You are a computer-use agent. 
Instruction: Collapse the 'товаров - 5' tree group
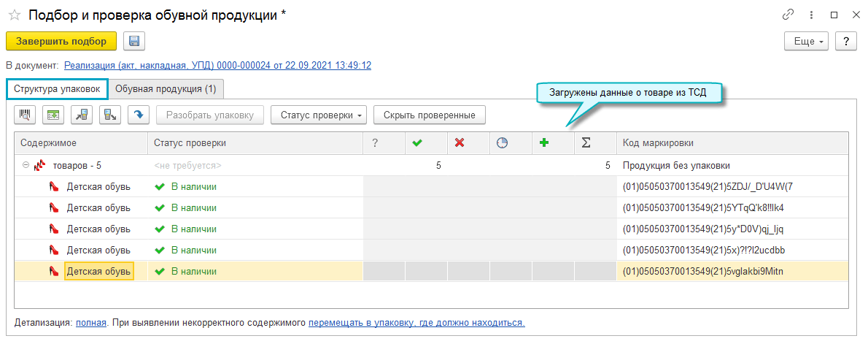(x=26, y=165)
